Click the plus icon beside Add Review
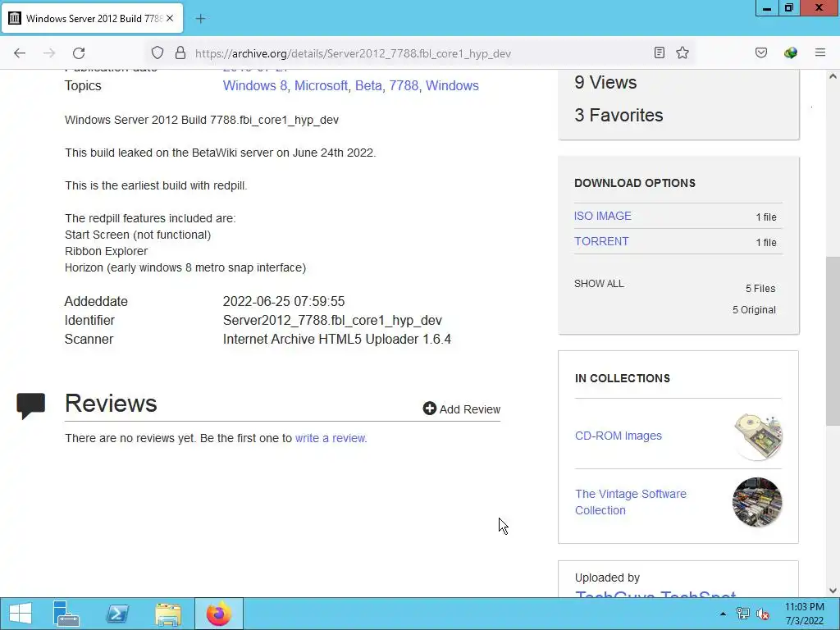The image size is (840, 630). [430, 409]
